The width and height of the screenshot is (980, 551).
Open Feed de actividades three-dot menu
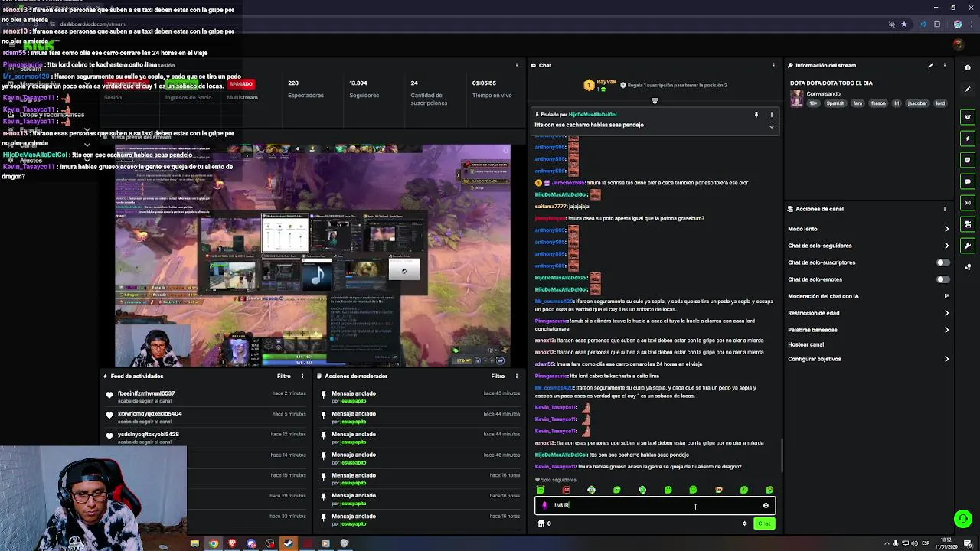pos(302,377)
